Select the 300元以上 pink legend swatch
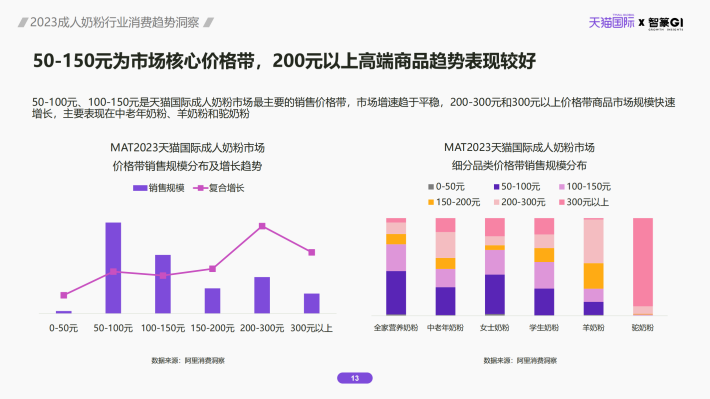 coord(561,202)
